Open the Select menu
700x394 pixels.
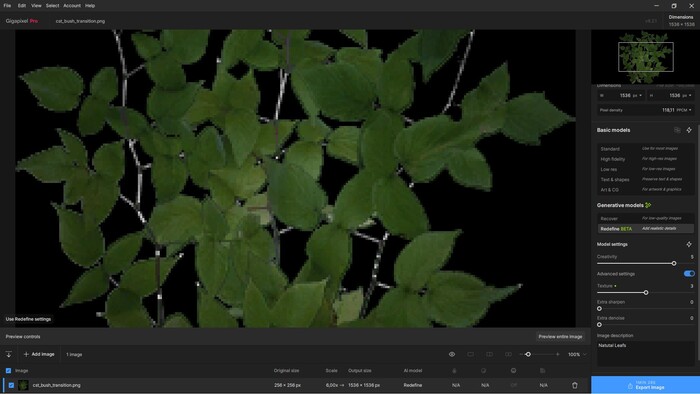pos(52,6)
